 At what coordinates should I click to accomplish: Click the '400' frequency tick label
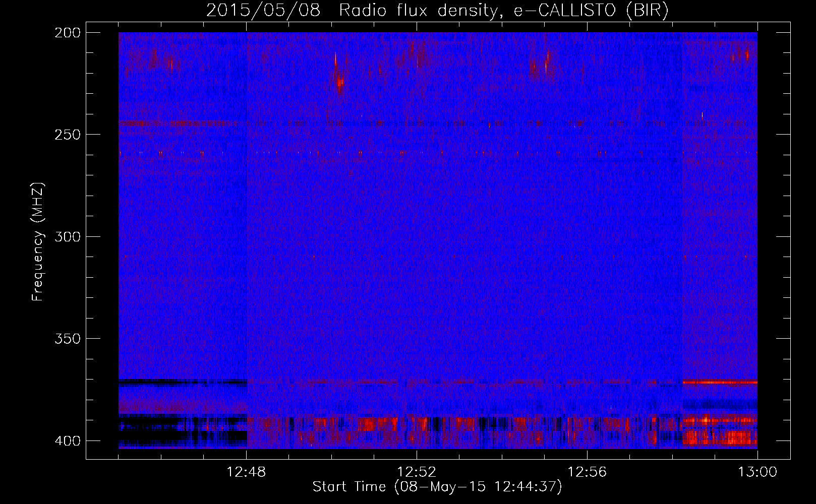click(68, 440)
